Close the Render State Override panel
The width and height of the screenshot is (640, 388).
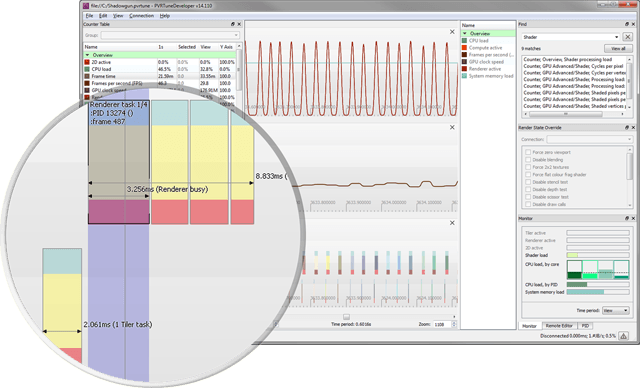point(633,128)
